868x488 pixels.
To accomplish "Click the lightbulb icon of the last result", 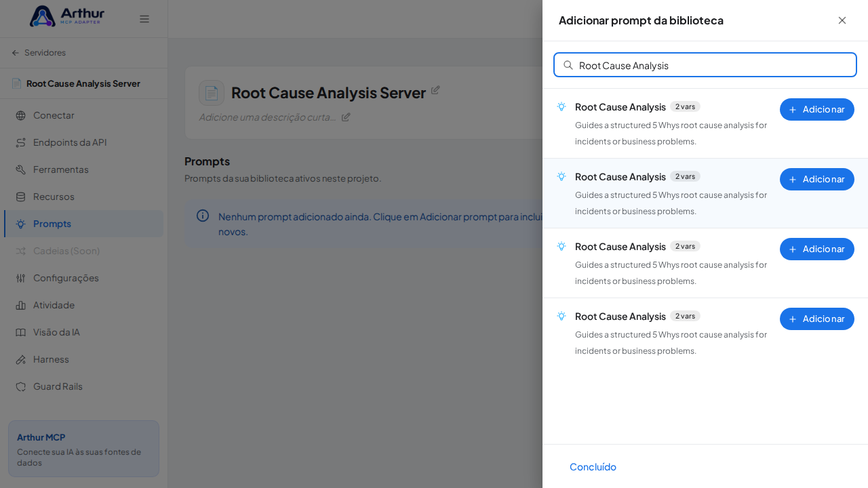I will (x=561, y=316).
